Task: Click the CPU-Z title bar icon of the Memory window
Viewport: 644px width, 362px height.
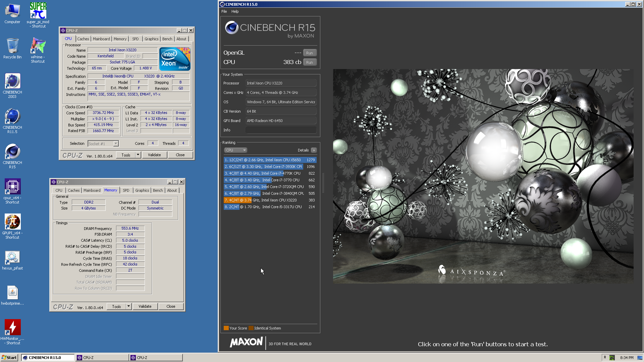Action: click(x=54, y=182)
